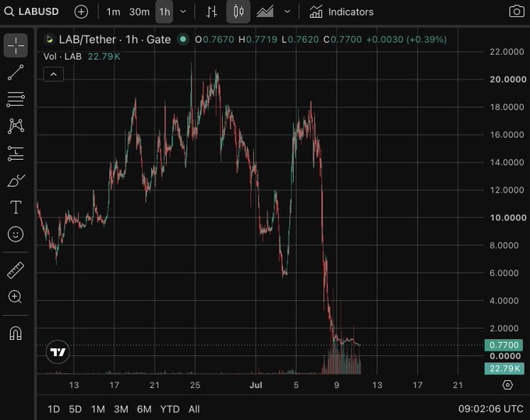This screenshot has width=530, height=420.
Task: Click the green market status dot
Action: coord(183,40)
